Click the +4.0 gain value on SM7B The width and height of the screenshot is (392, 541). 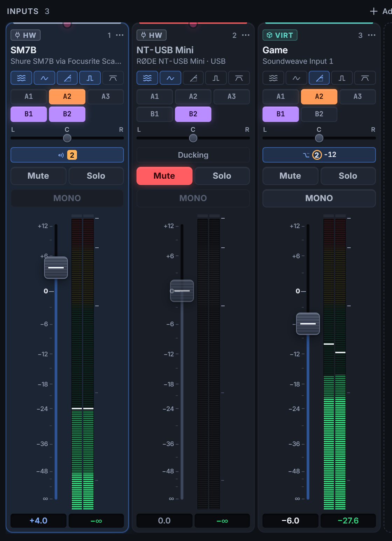pyautogui.click(x=38, y=521)
